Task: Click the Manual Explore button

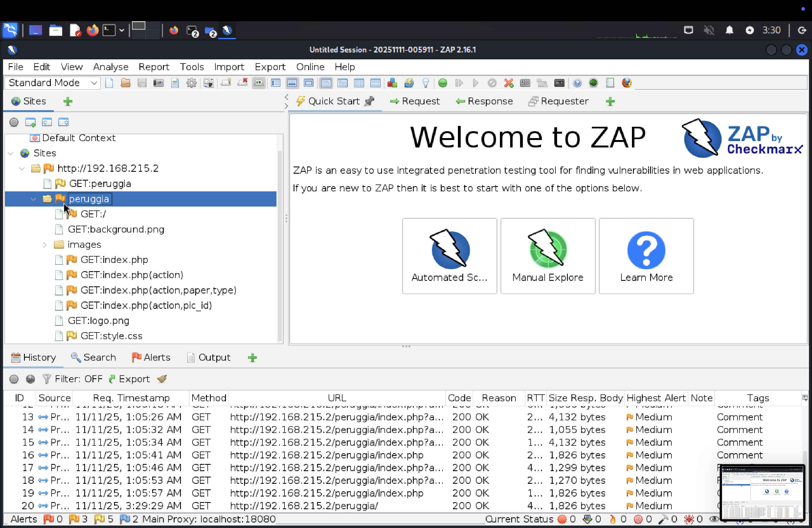Action: pos(548,256)
